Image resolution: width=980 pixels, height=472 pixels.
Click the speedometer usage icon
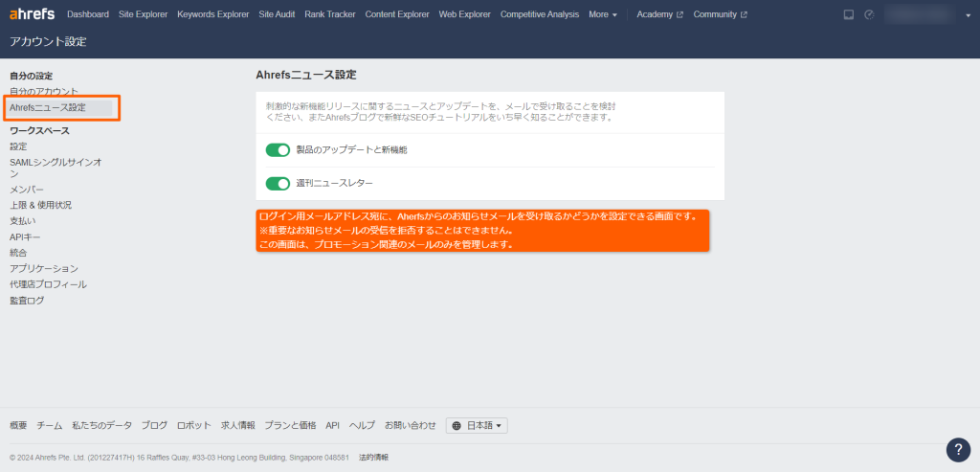869,14
